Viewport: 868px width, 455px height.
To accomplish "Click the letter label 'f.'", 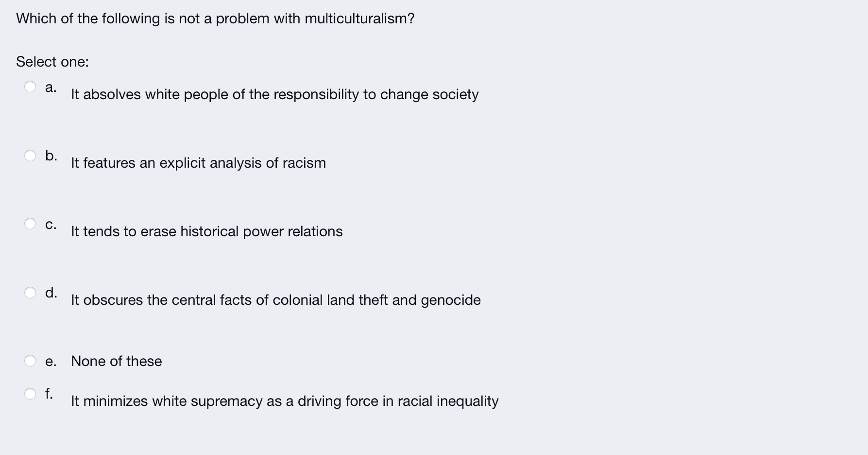I will coord(49,393).
